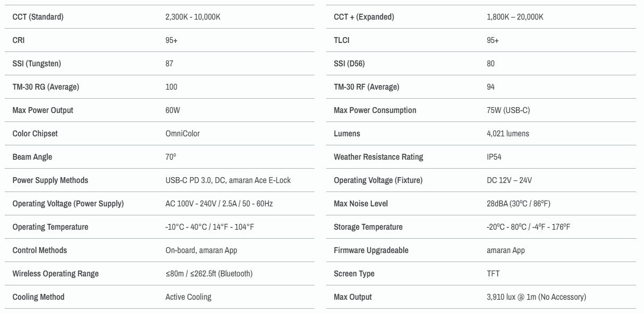Click the TM-30 RG (Average) label
The width and height of the screenshot is (644, 313).
pyautogui.click(x=46, y=87)
